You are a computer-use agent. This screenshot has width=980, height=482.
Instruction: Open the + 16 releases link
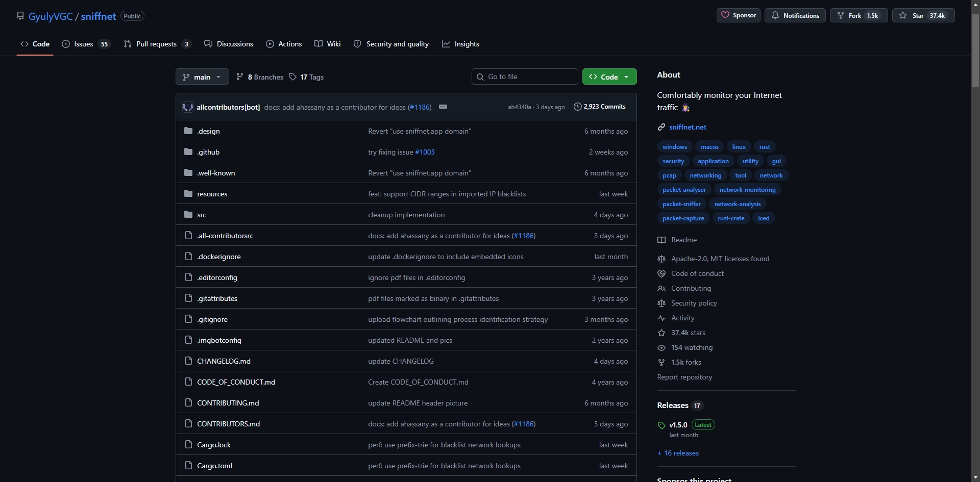point(678,453)
